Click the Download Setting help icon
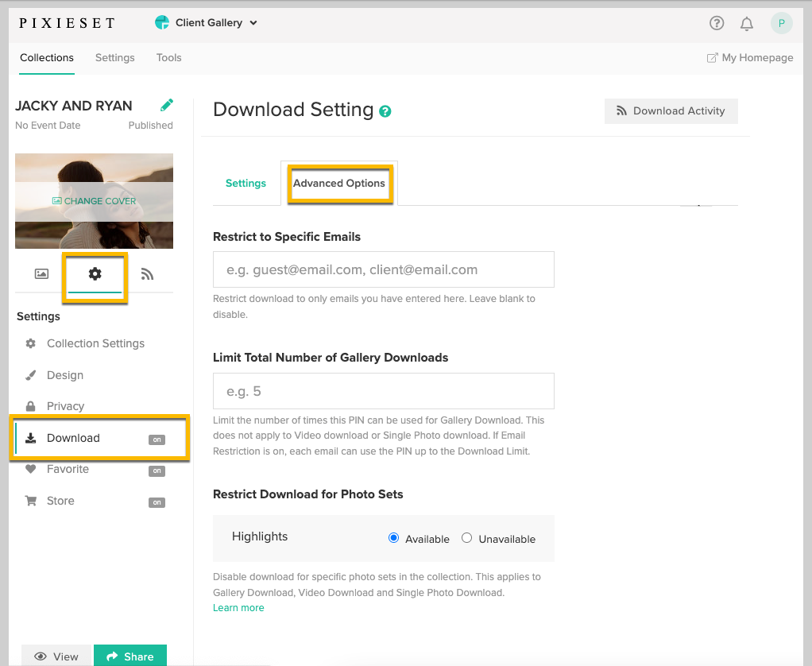This screenshot has height=666, width=812. pos(385,110)
